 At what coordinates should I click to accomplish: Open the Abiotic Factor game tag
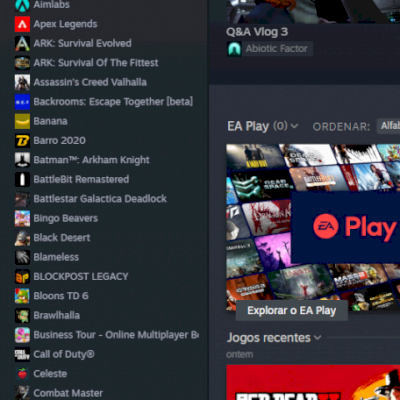click(277, 49)
